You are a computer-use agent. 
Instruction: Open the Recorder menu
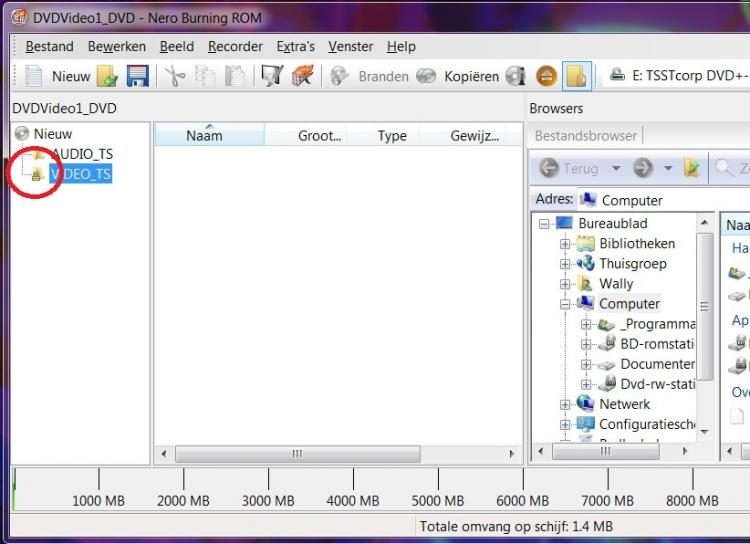tap(235, 46)
